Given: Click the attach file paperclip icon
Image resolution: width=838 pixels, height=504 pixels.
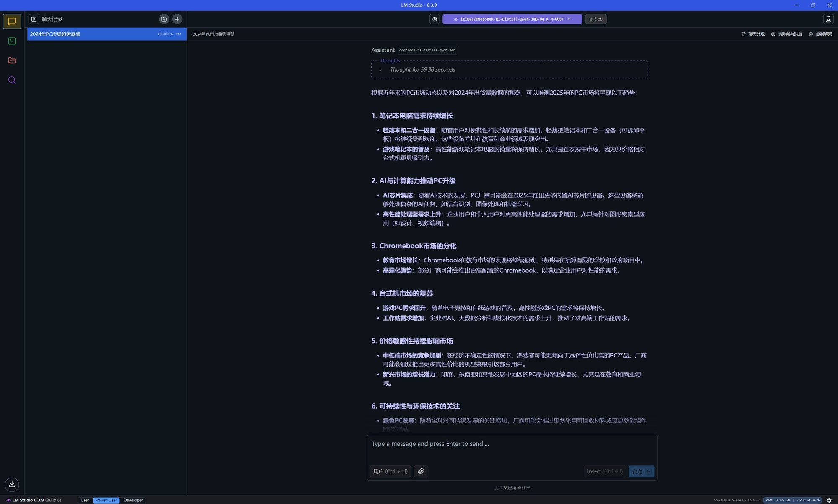Looking at the screenshot, I should click(421, 471).
